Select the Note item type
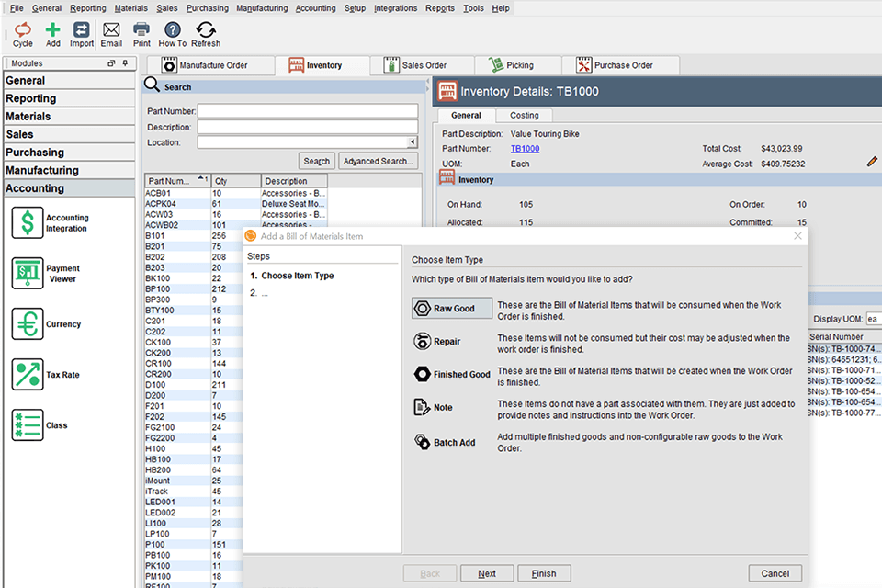882x588 pixels. (x=433, y=407)
